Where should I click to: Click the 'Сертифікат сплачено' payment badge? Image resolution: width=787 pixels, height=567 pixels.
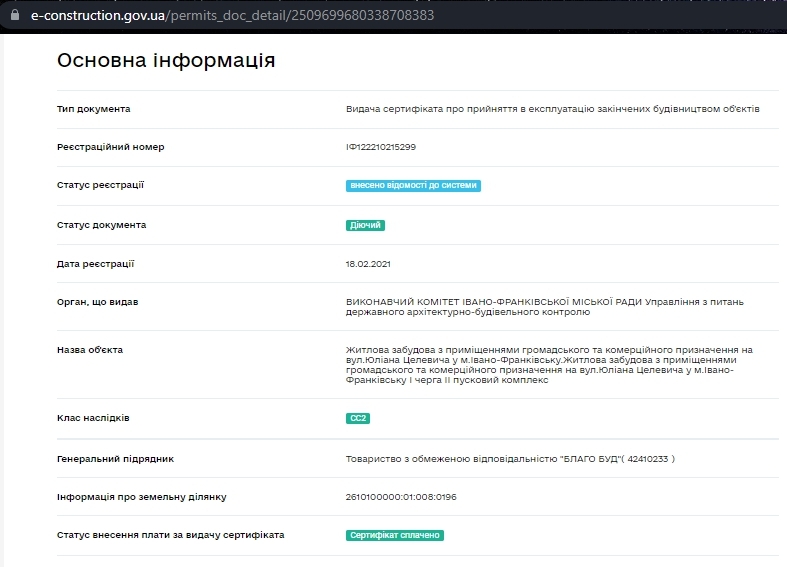395,535
